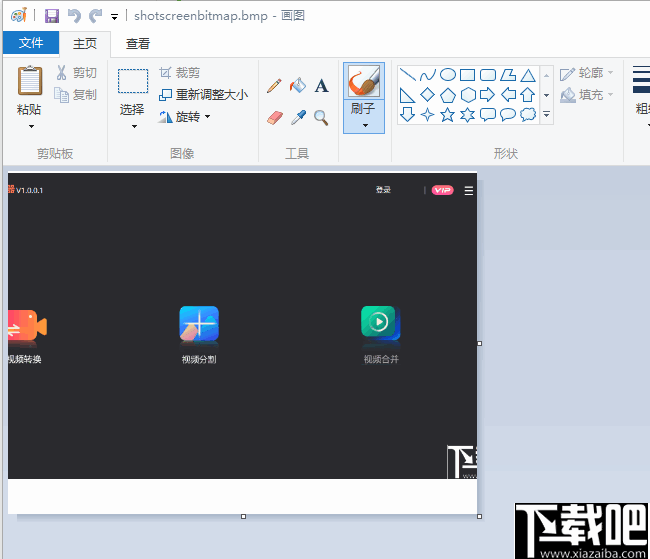Expand the 刷子 brush types dropdown

[x=365, y=126]
